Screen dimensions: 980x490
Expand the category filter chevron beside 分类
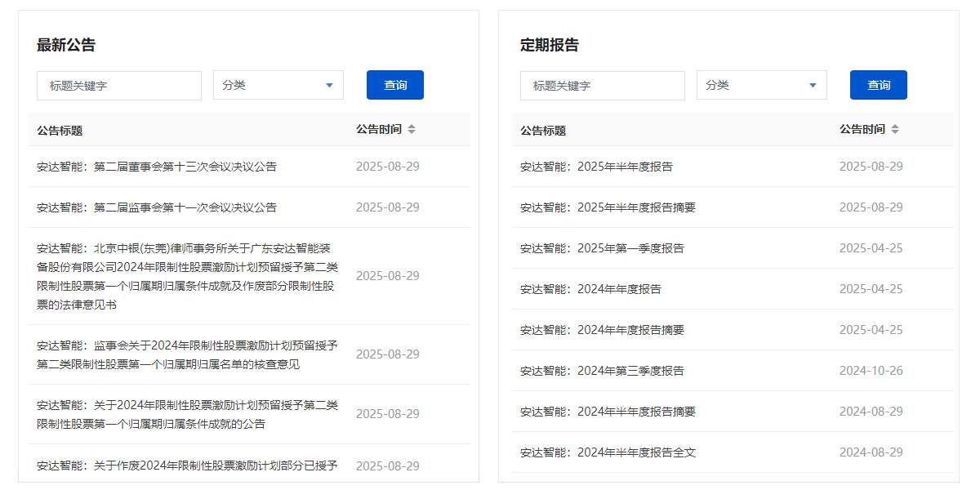(330, 85)
